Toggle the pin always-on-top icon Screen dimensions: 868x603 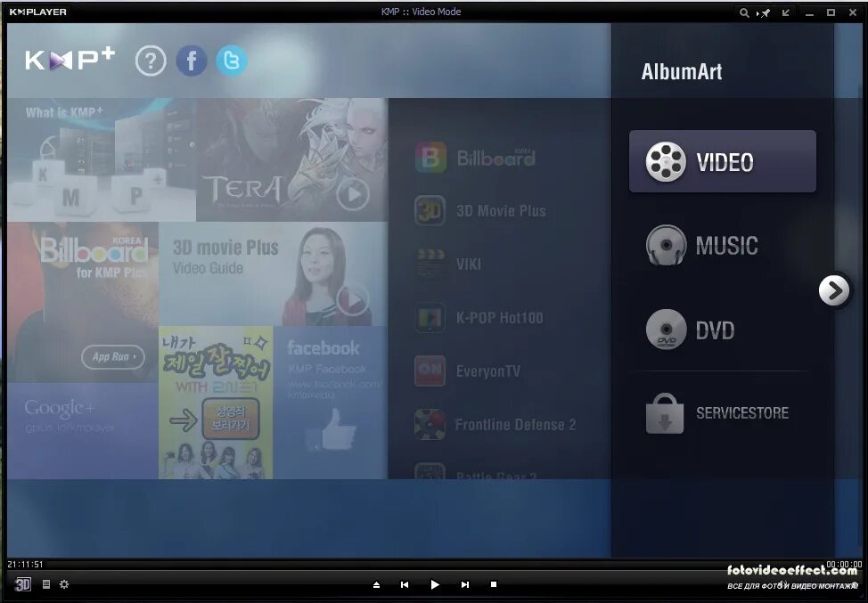[765, 12]
